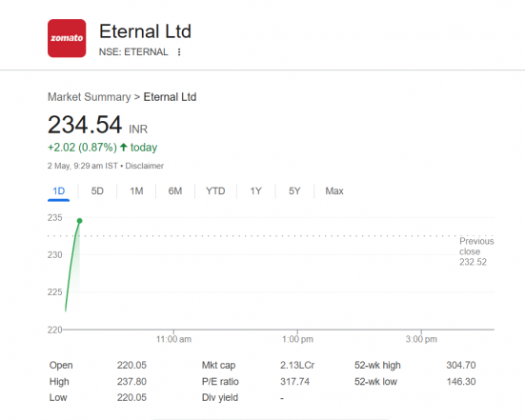
Task: Click the Zomato logo icon
Action: (x=67, y=38)
